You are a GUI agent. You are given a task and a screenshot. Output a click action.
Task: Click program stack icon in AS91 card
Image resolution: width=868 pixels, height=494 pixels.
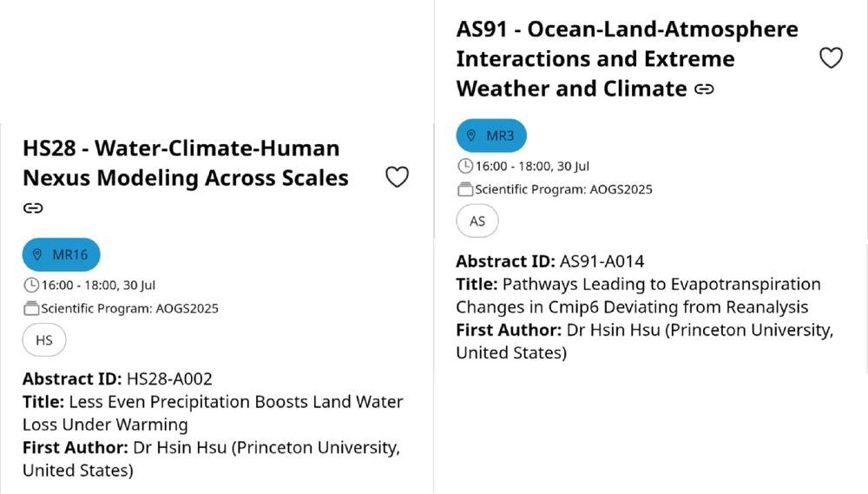point(465,189)
